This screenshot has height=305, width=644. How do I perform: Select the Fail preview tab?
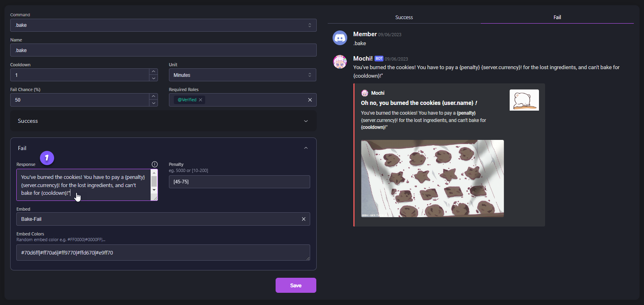[557, 17]
